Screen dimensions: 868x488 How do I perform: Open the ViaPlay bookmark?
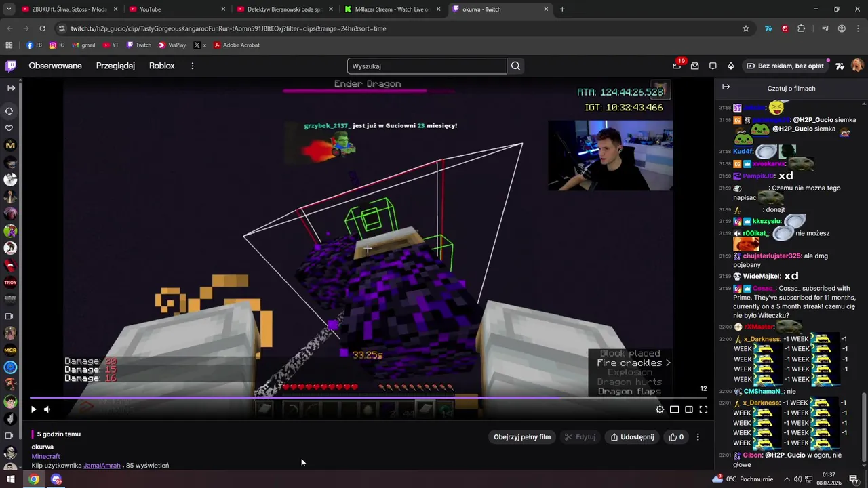point(172,45)
